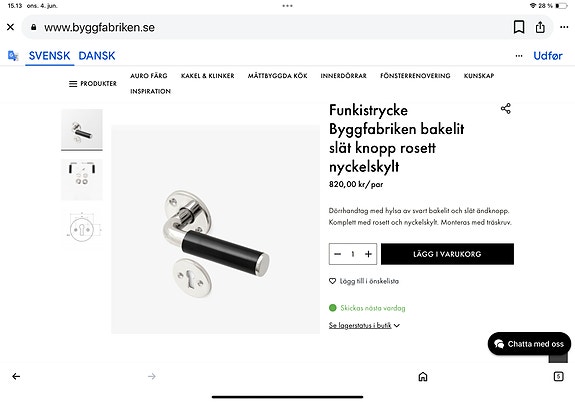Open PRODUKTER hamburger menu
The image size is (575, 402).
pyautogui.click(x=93, y=84)
